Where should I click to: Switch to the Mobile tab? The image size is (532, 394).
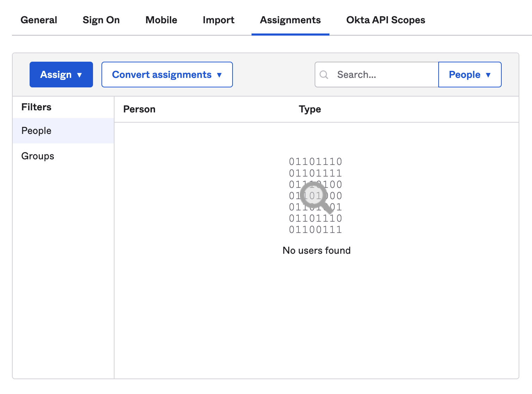(161, 20)
